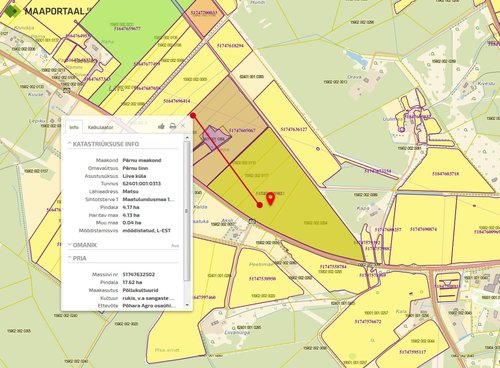Click the thumbs-up icon in info panel
The width and height of the screenshot is (500, 368).
pyautogui.click(x=161, y=126)
